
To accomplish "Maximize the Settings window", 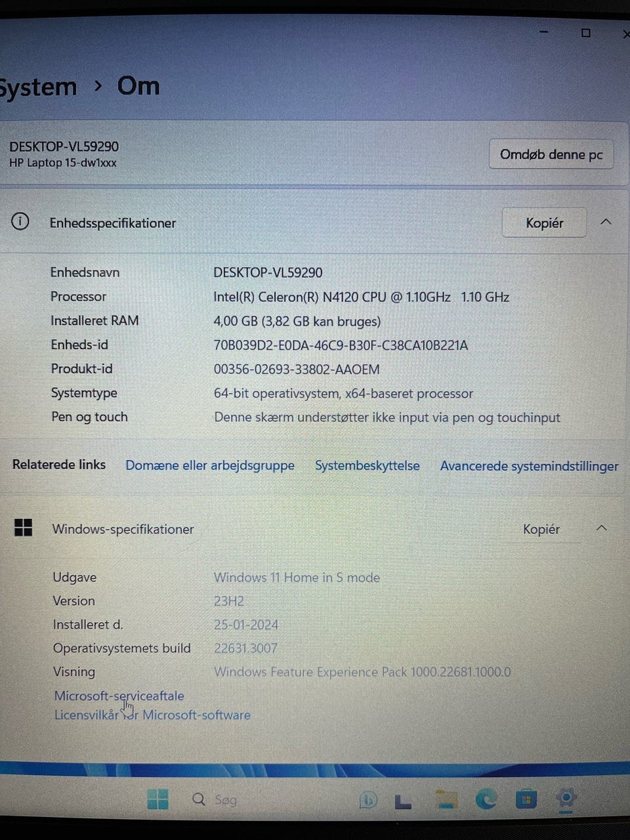I will coord(585,32).
